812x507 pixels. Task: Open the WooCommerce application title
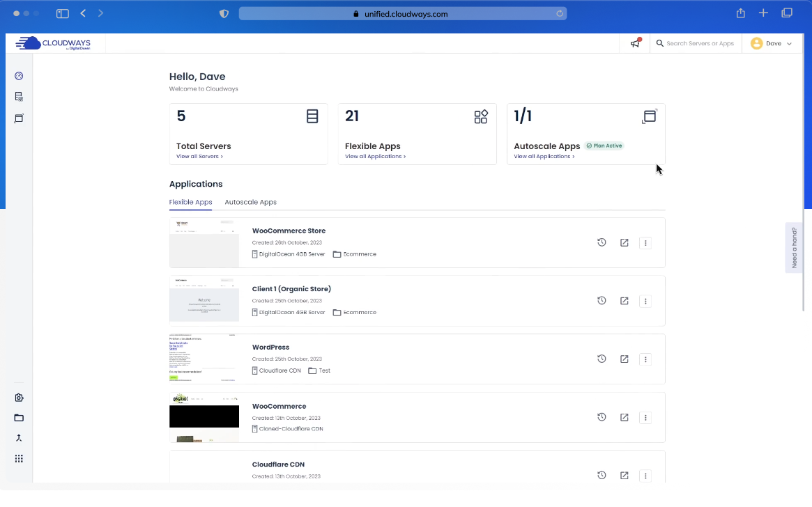pos(279,406)
